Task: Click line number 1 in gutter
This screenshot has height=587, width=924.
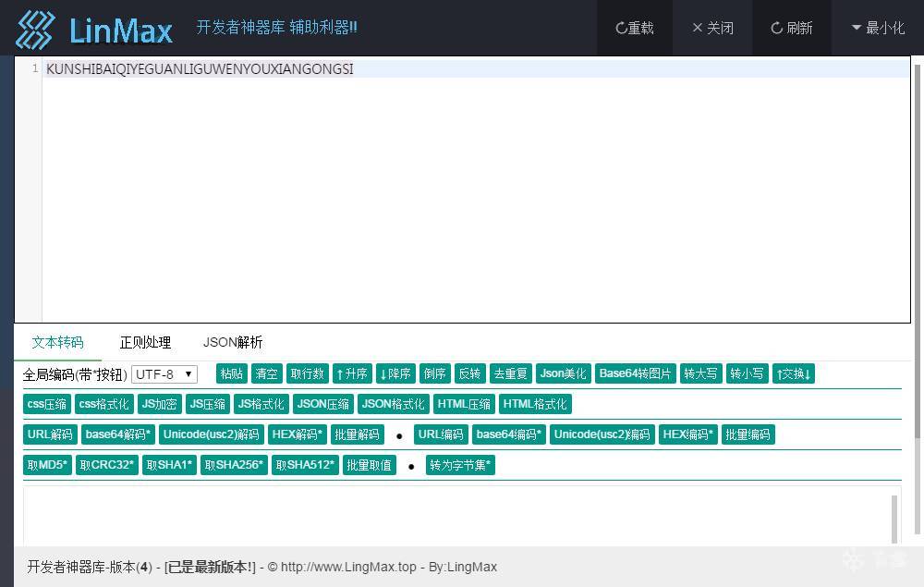Action: (35, 69)
